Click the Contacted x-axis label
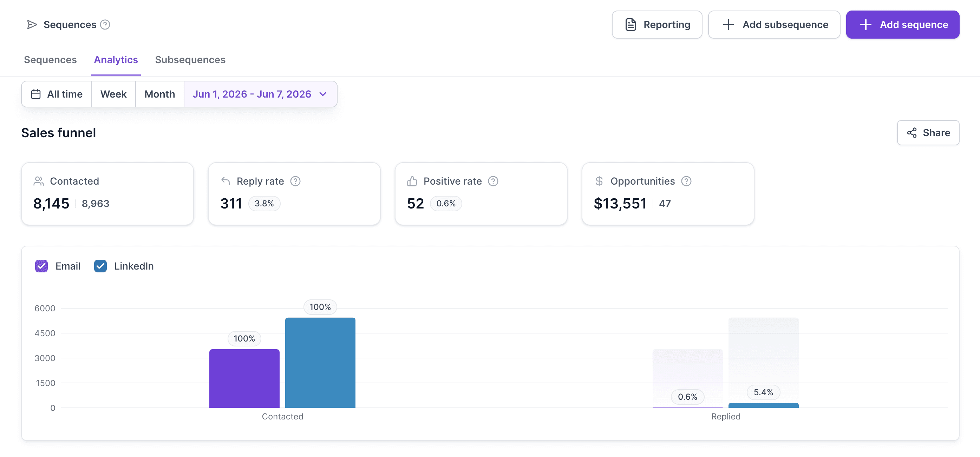The image size is (980, 457). (x=282, y=416)
